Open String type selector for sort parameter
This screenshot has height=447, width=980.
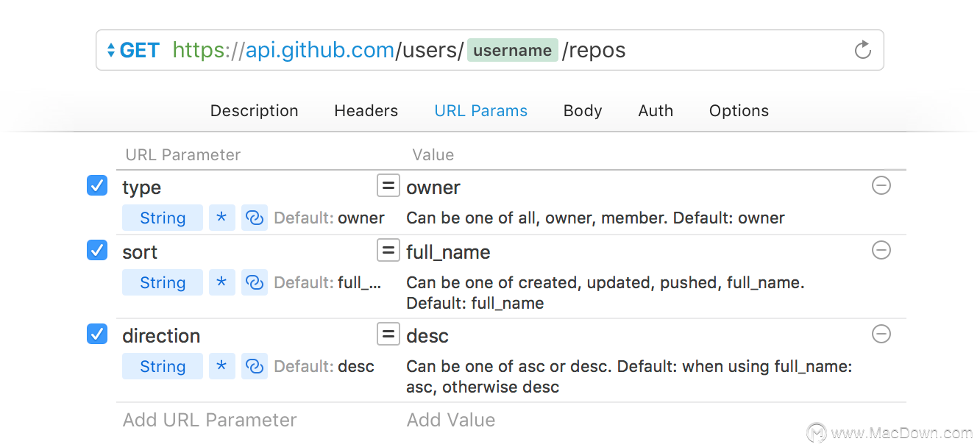[162, 283]
